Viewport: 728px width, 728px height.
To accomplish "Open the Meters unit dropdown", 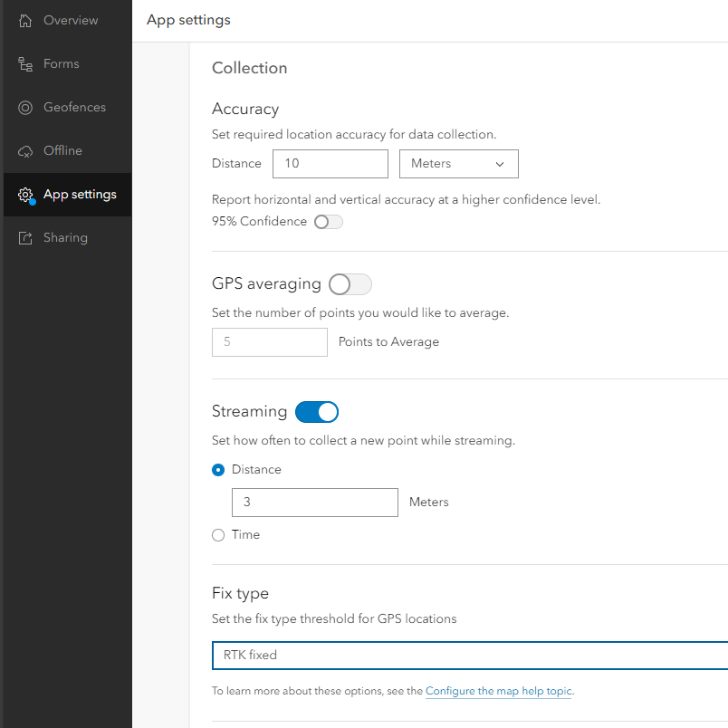I will click(458, 164).
